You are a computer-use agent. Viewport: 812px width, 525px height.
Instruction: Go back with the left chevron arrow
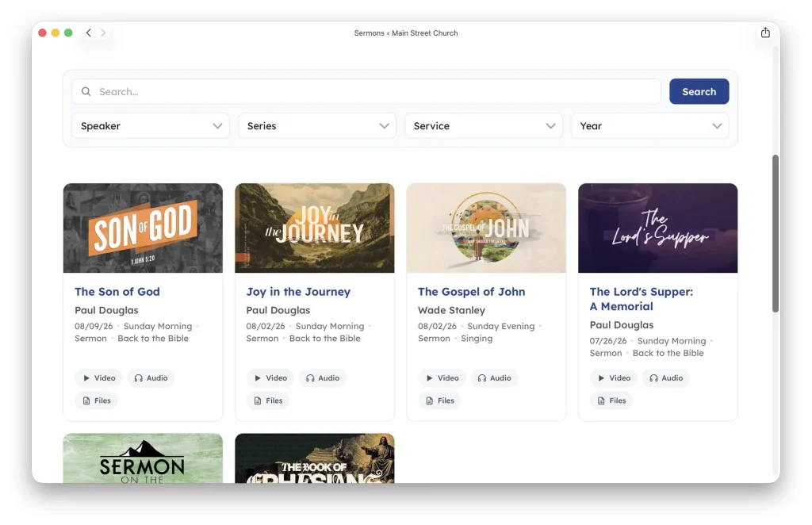pyautogui.click(x=89, y=33)
